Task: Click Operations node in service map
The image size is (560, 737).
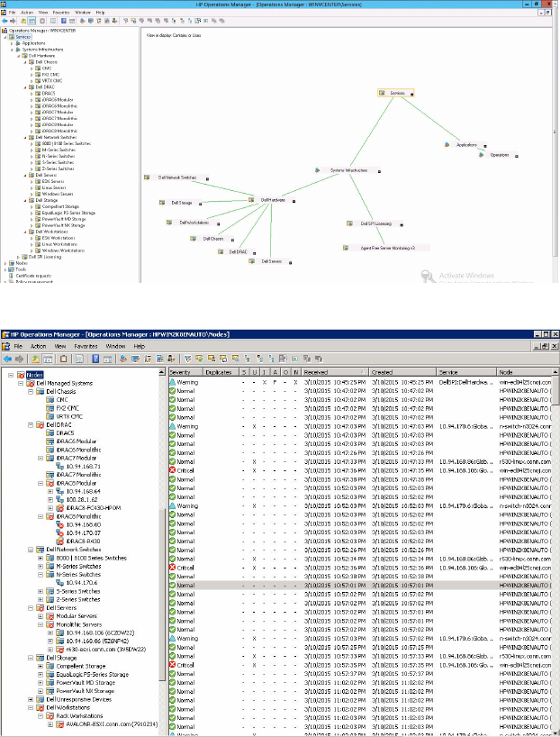Action: (x=499, y=155)
